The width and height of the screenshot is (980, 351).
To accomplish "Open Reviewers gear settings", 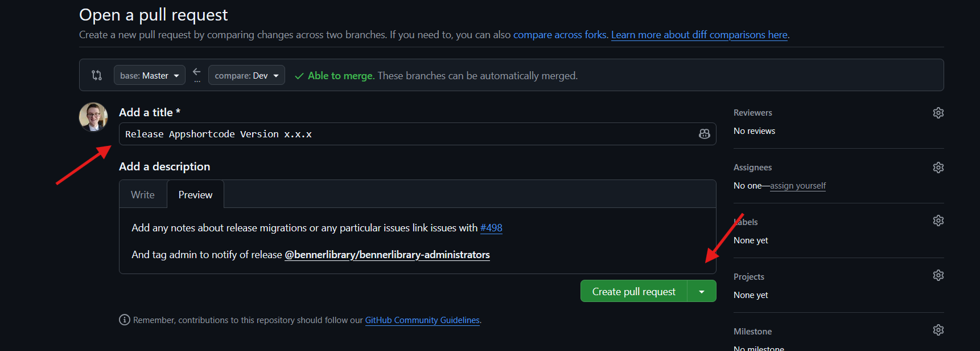I will pos(938,113).
